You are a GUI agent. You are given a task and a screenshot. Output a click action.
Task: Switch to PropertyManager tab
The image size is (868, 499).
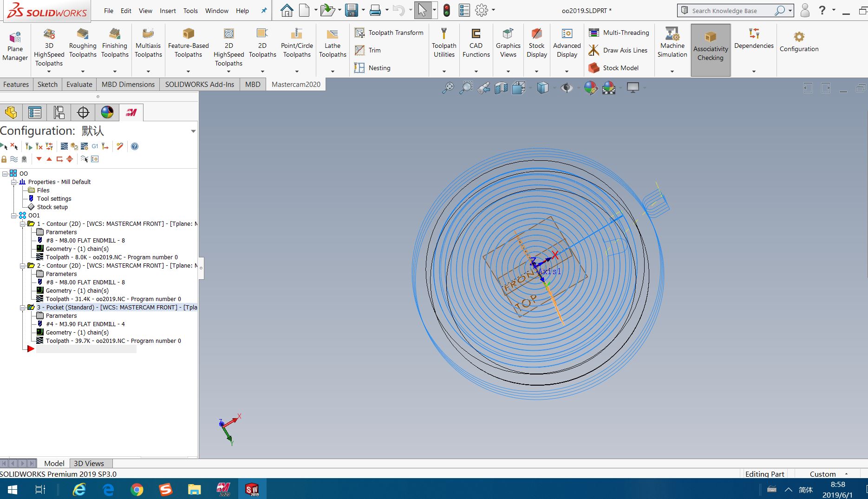point(35,112)
